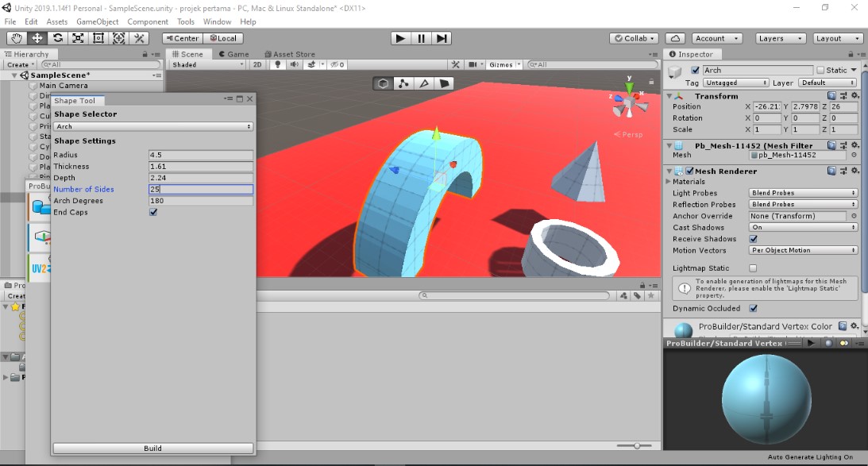Open Shape Selector Arch dropdown
Viewport: 868px width, 466px height.
(x=153, y=127)
